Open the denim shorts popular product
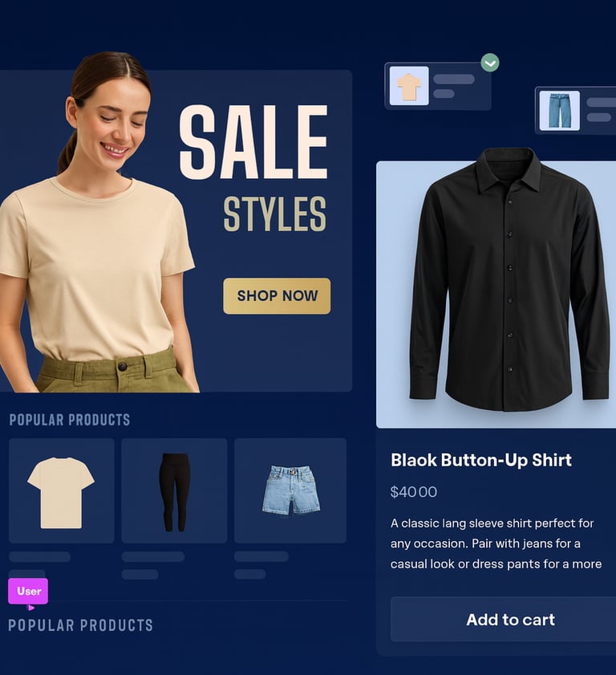616x675 pixels. [290, 490]
